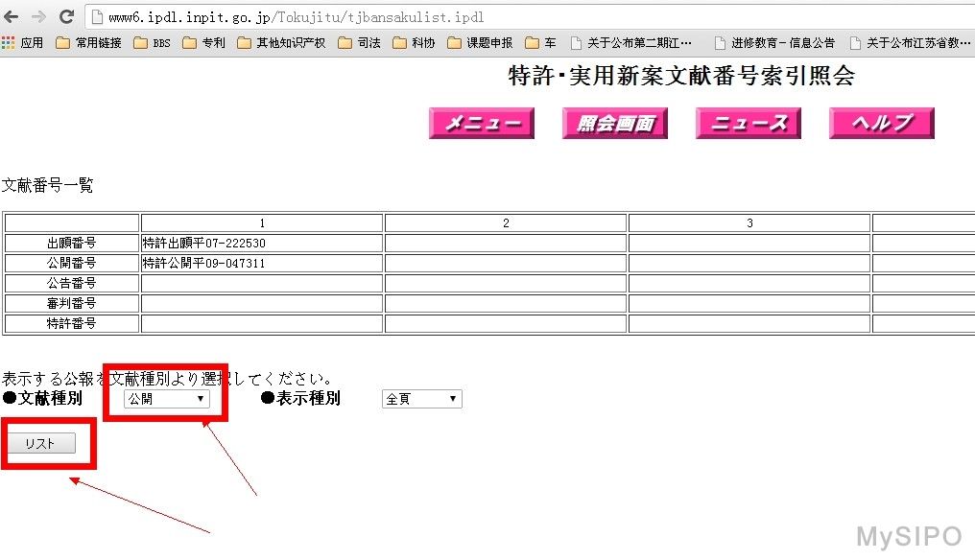
Task: Expand the 表示種別 dropdown showing 全頁
Action: [x=421, y=399]
